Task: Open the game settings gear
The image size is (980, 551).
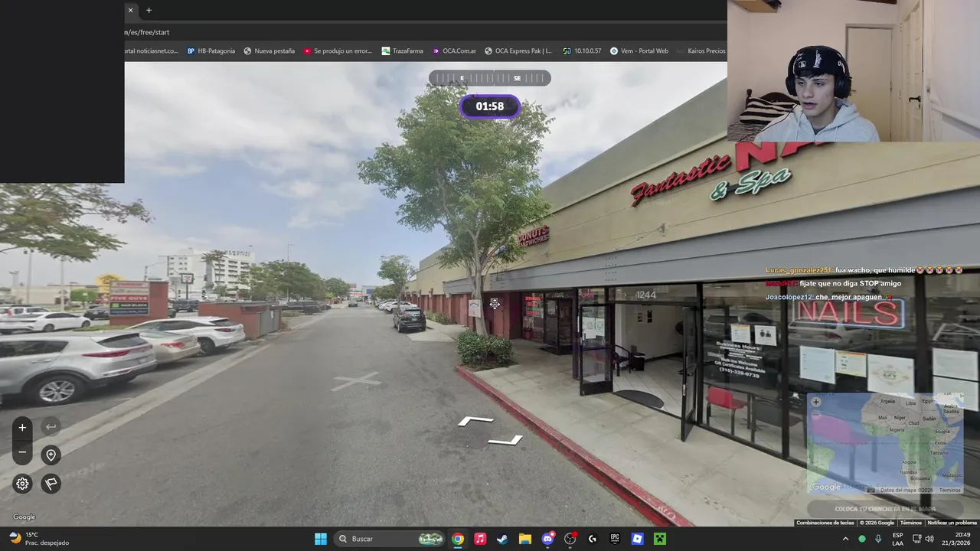Action: pyautogui.click(x=22, y=484)
